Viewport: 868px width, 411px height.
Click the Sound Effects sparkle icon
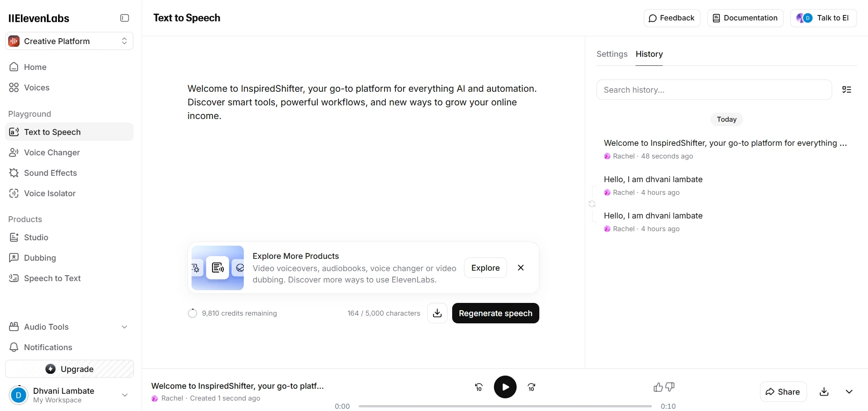(x=14, y=173)
